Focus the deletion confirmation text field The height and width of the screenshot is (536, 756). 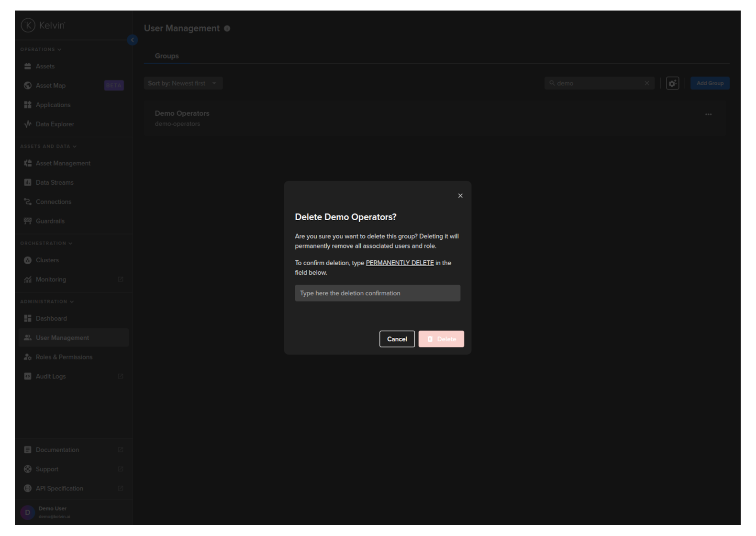click(x=377, y=293)
